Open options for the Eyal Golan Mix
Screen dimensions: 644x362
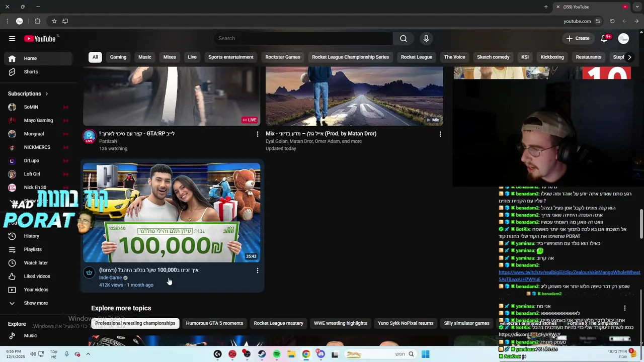click(x=440, y=134)
